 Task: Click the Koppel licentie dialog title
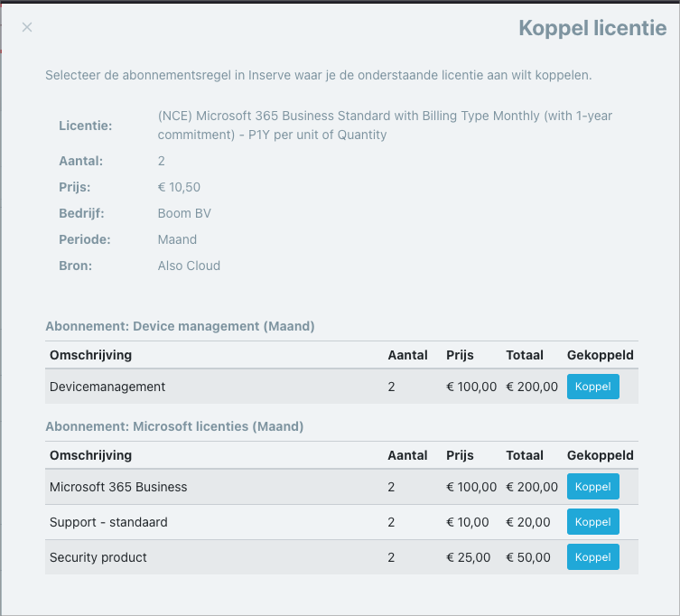pos(592,28)
